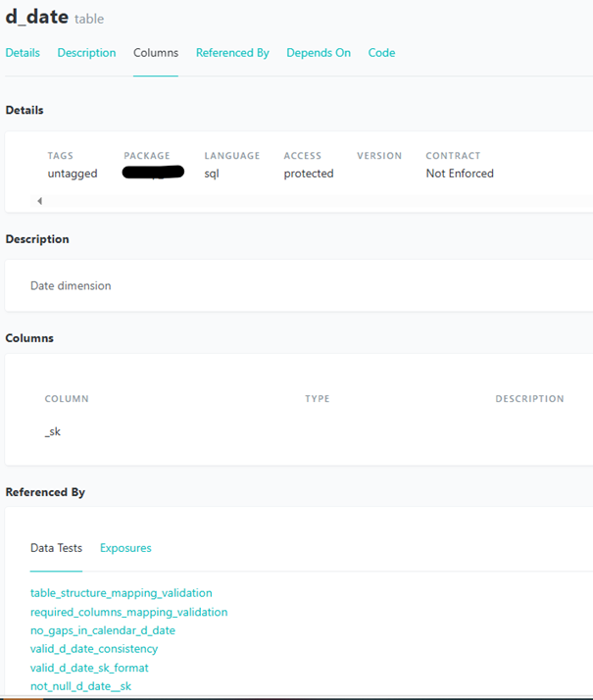
Task: Switch to the Details tab
Action: tap(23, 53)
